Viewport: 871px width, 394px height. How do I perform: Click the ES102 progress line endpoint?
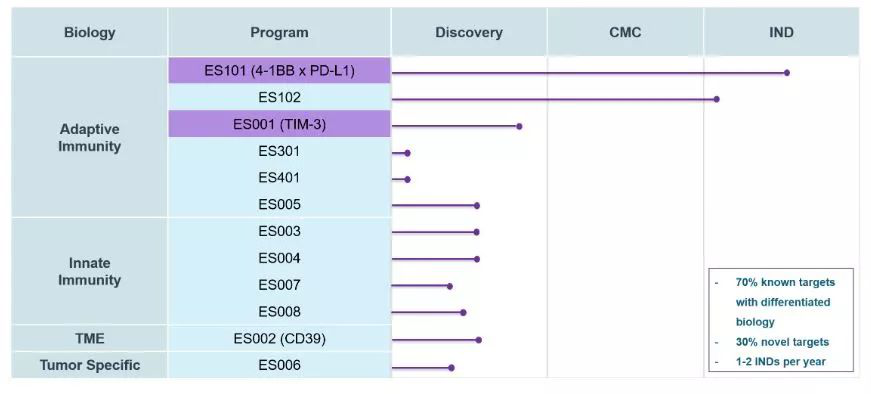(x=717, y=99)
